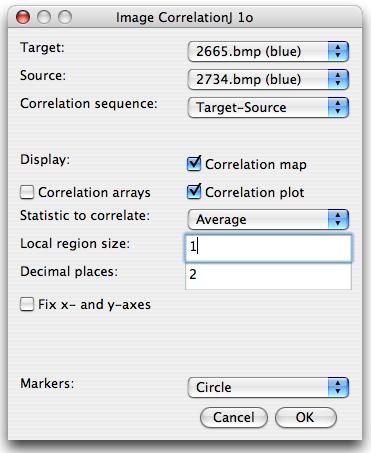Uncheck the Correlation plot checkbox
The width and height of the screenshot is (371, 453).
pos(194,192)
